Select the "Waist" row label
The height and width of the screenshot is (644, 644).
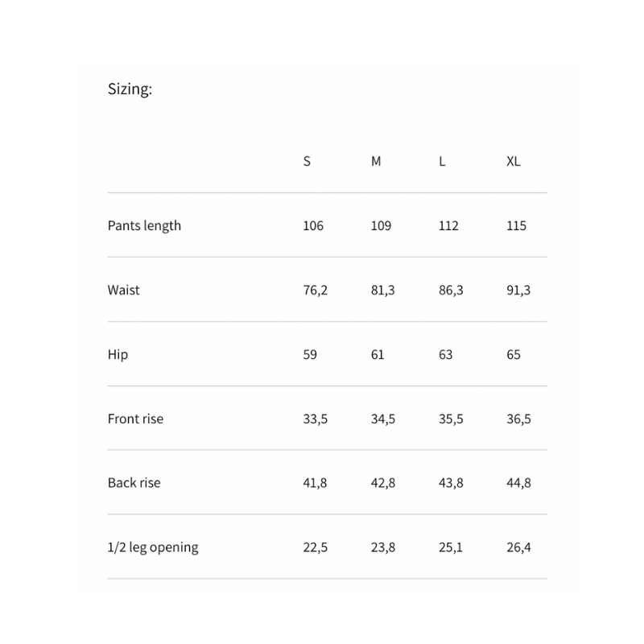(123, 290)
